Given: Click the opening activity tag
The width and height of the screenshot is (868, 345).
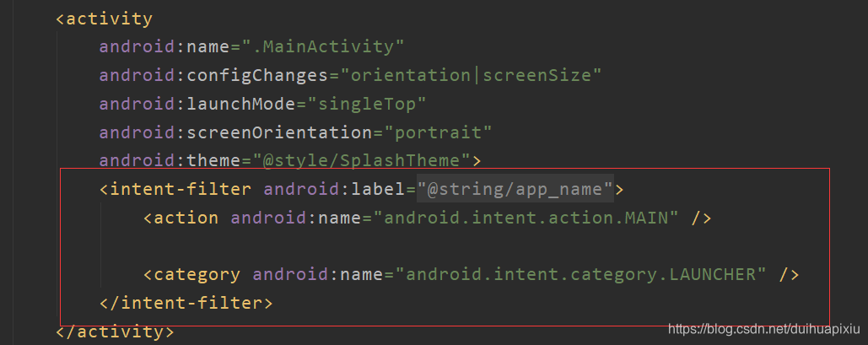Looking at the screenshot, I should tap(104, 19).
